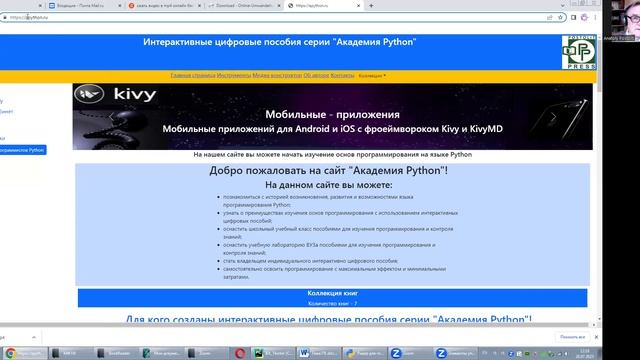Open the browser side panel icon
The width and height of the screenshot is (640, 360).
click(x=573, y=18)
